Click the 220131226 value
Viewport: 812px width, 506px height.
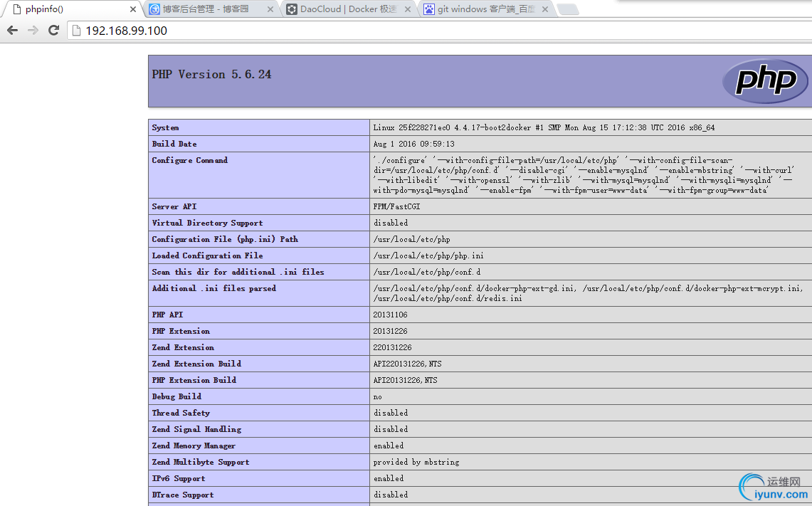pyautogui.click(x=393, y=347)
